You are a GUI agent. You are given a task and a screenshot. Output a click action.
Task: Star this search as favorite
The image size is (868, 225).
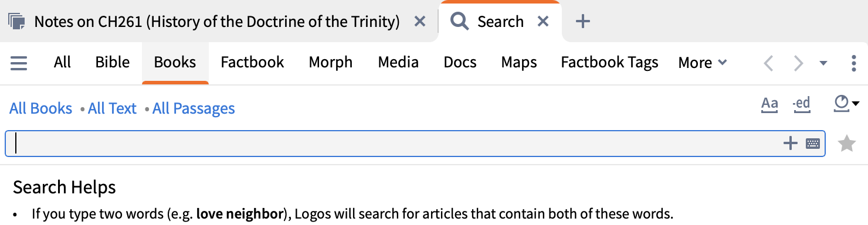[846, 144]
